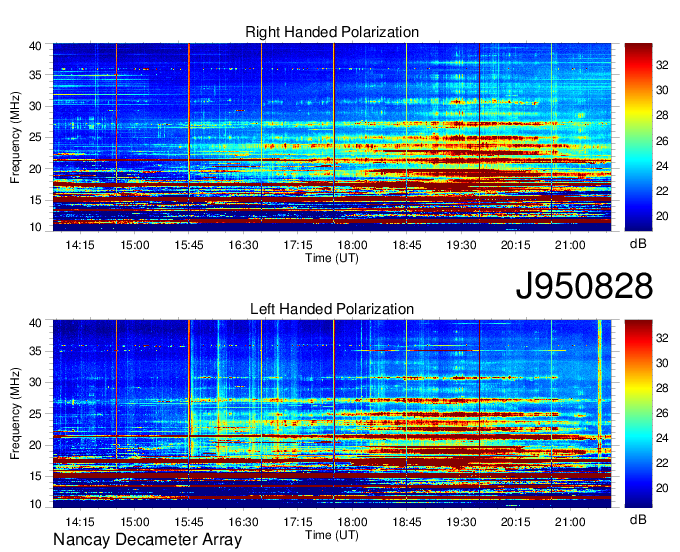Click the Right Handed plot's color bar
Screen dimensions: 680x552
(x=638, y=137)
